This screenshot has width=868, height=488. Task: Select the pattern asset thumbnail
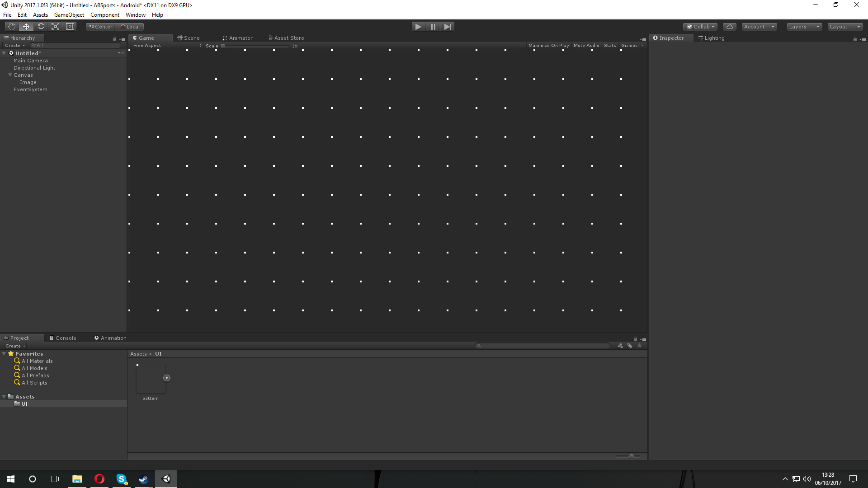[x=151, y=379]
